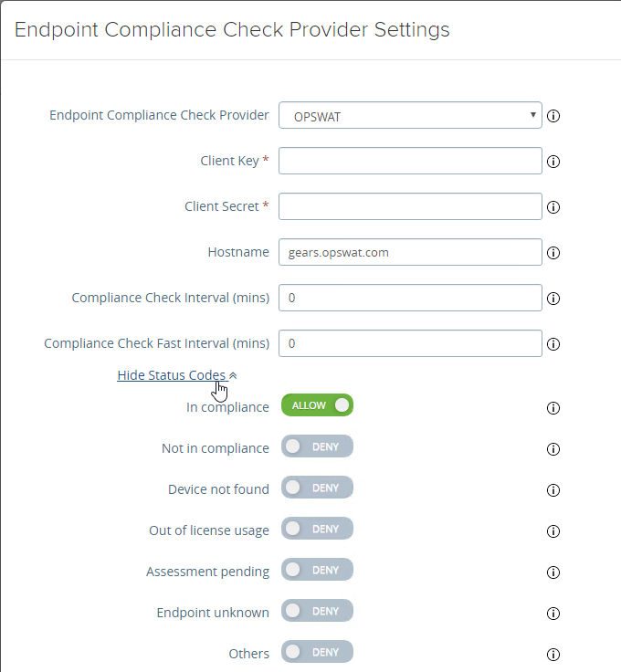Image resolution: width=621 pixels, height=672 pixels.
Task: Toggle Assessment pending DENY switch
Action: [317, 570]
